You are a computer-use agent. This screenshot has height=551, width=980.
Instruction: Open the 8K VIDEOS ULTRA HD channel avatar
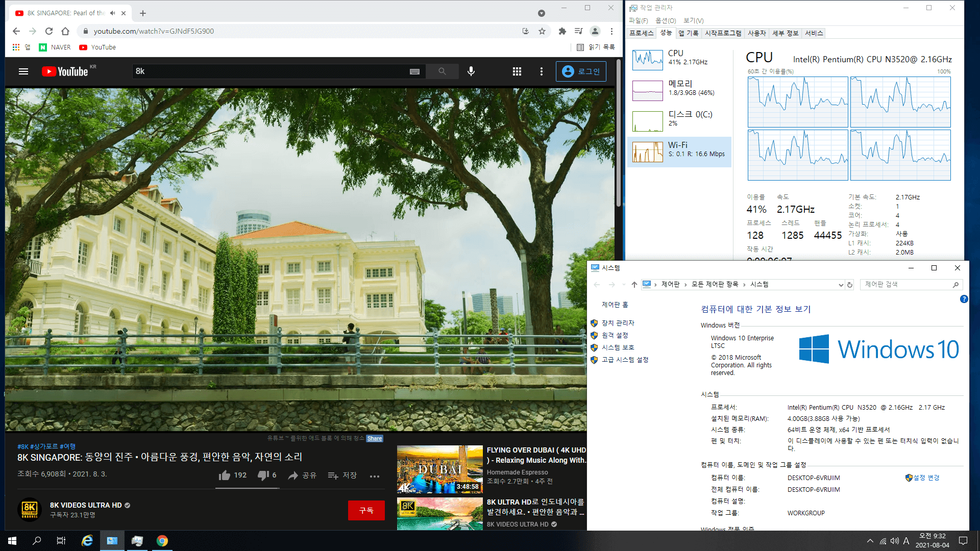coord(30,509)
